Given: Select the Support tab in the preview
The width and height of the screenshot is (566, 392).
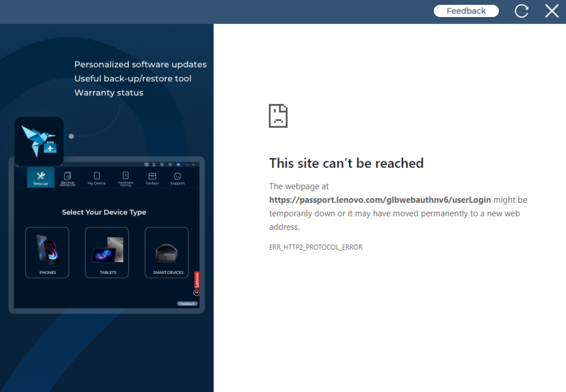Looking at the screenshot, I should point(178,178).
